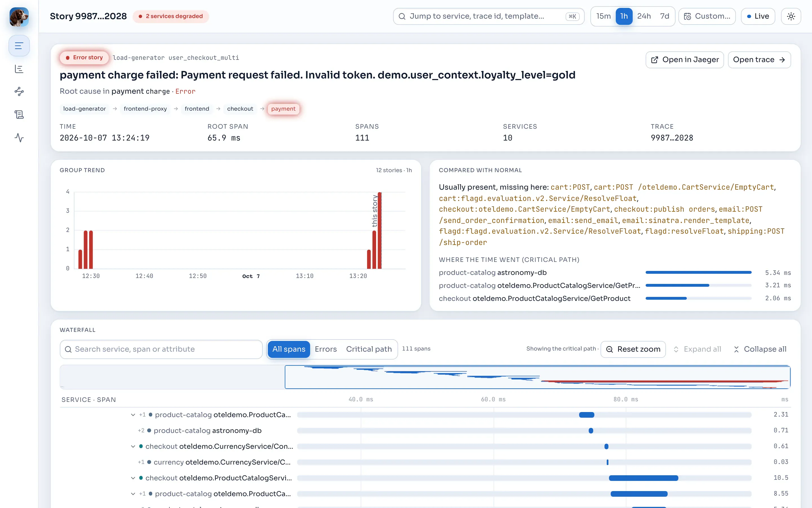Select the 1h time range
This screenshot has height=508, width=812.
coord(624,16)
